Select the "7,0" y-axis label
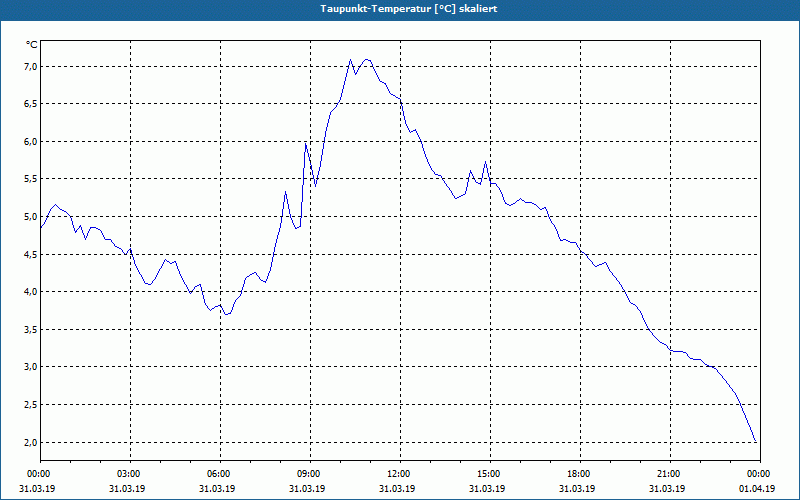 click(31, 66)
